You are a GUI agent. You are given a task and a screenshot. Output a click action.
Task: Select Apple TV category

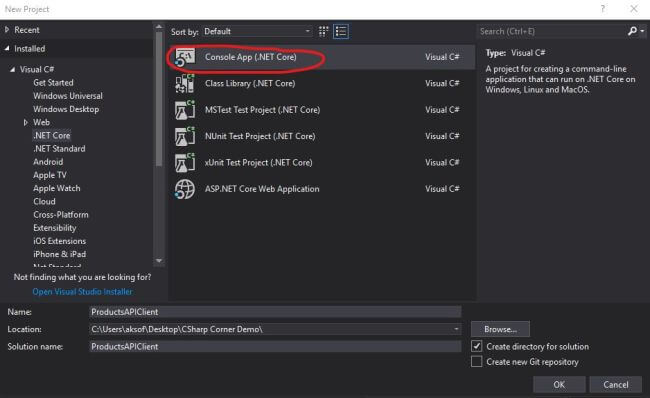coord(50,175)
